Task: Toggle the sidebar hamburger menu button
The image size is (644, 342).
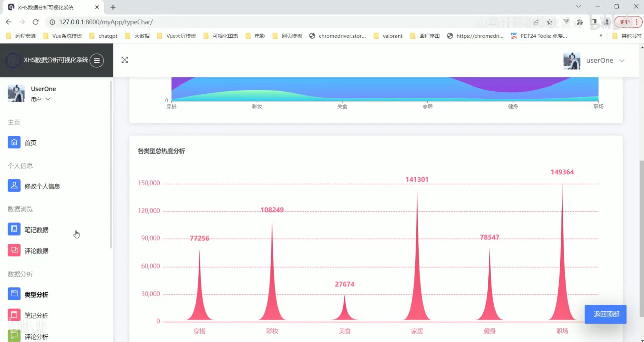Action: (96, 60)
